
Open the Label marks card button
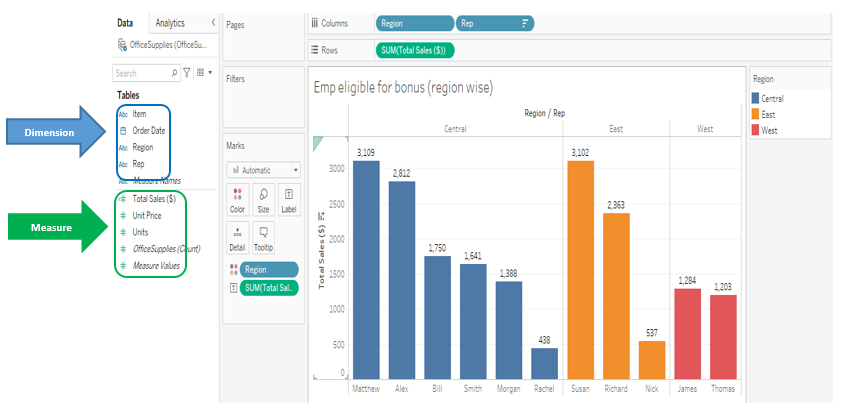coord(289,199)
